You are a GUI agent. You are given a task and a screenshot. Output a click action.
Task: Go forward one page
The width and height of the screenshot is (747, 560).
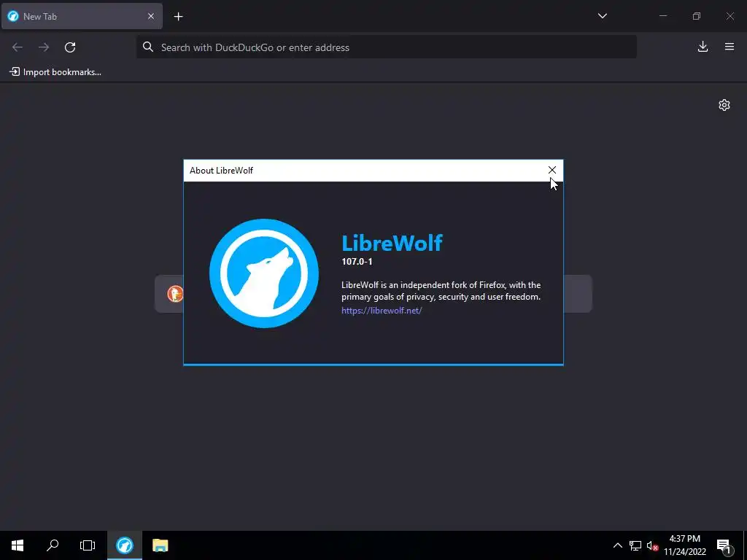click(x=44, y=47)
